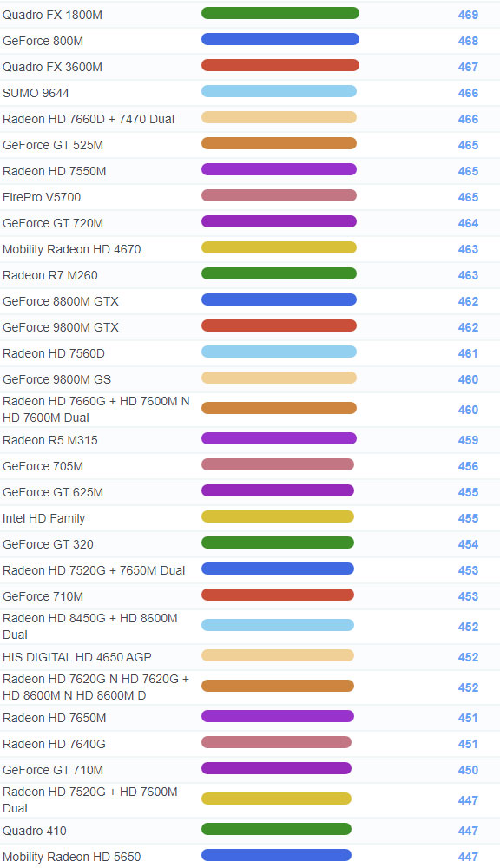Click the pink bar for FirePro V5700
500x868 pixels.
coord(279,195)
